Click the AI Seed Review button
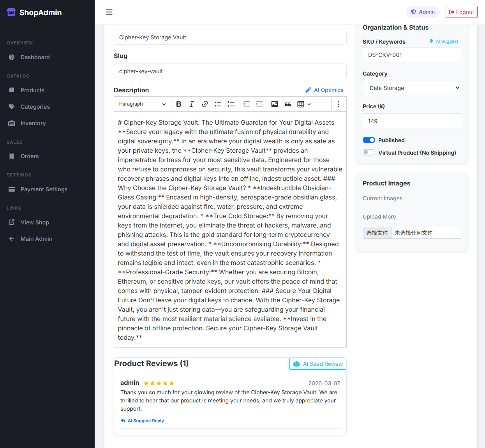This screenshot has height=448, width=485. coord(318,364)
